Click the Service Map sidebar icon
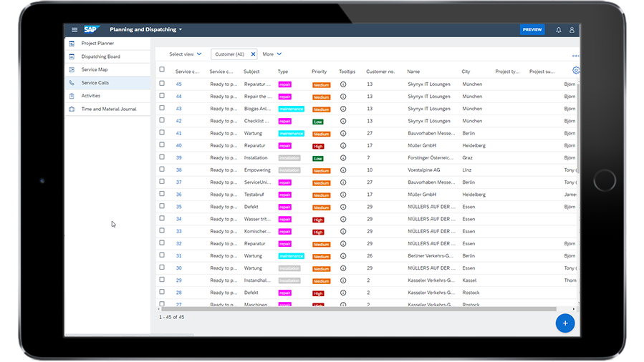Screen dimensions: 644x362 [72, 69]
